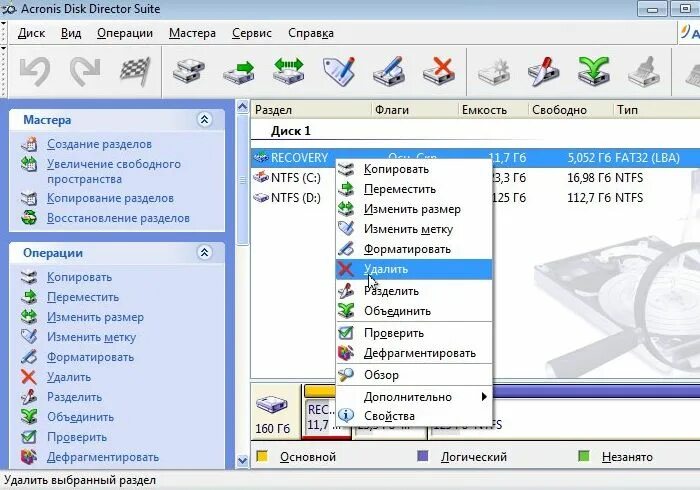Click the Format partition toolbar icon
Viewport: 700px width, 490px height.
click(389, 71)
